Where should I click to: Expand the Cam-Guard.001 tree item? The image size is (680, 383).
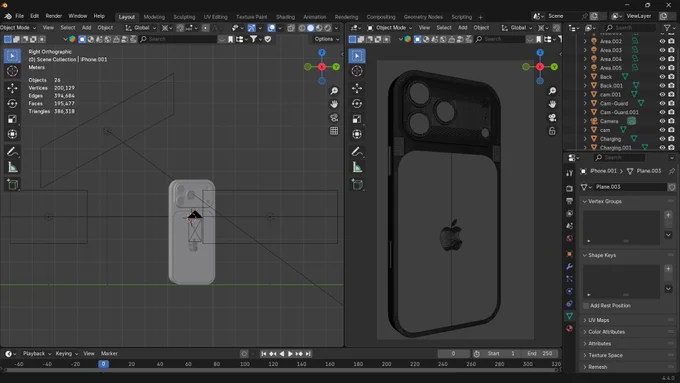tap(585, 112)
